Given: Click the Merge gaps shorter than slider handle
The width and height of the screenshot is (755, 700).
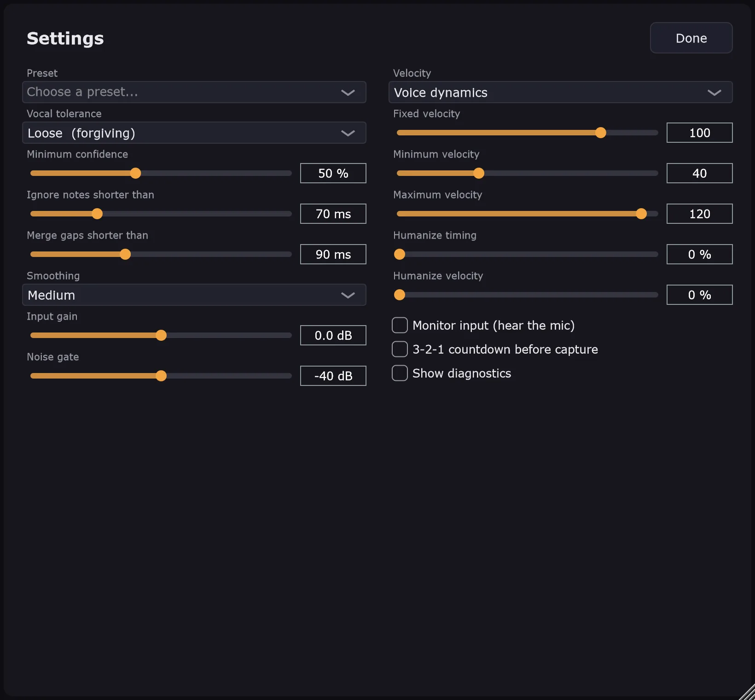Looking at the screenshot, I should [x=125, y=254].
